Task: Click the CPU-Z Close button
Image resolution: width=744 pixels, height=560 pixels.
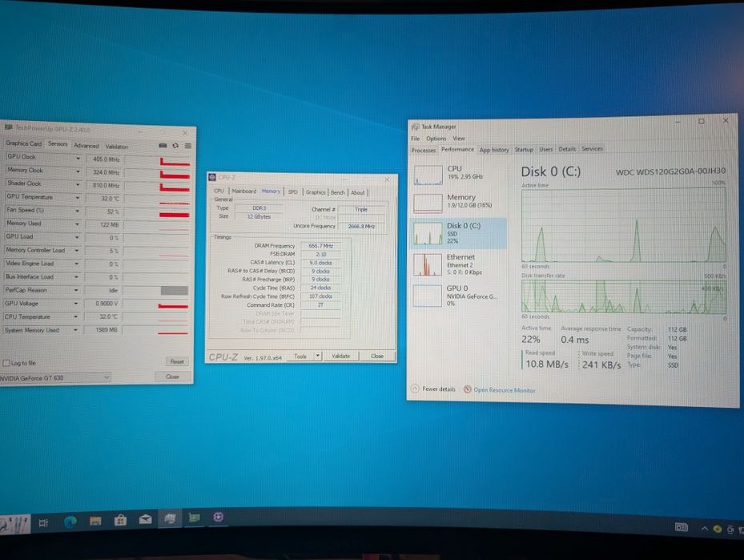Action: [x=377, y=356]
